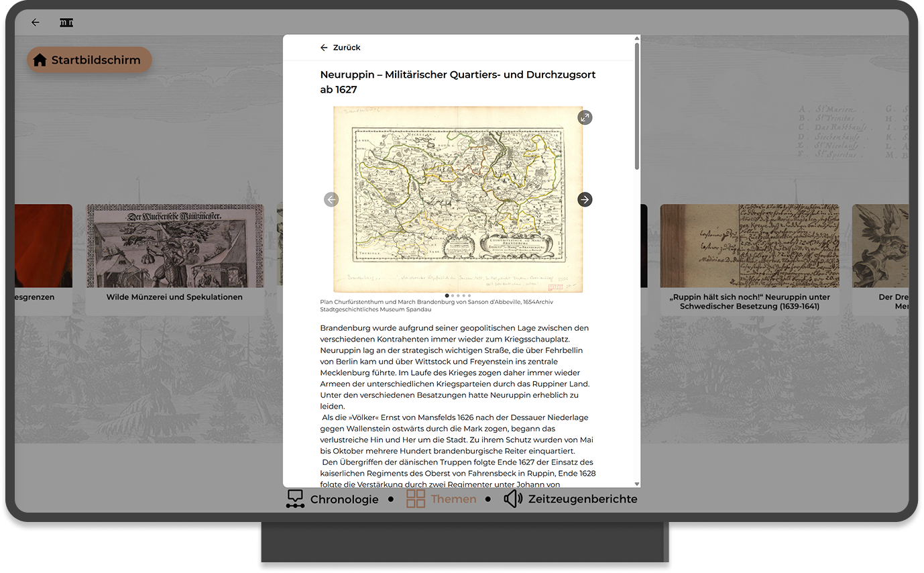
Task: Click the caption "Plan Churfürstenthum und March Brandenburg"
Action: click(437, 305)
